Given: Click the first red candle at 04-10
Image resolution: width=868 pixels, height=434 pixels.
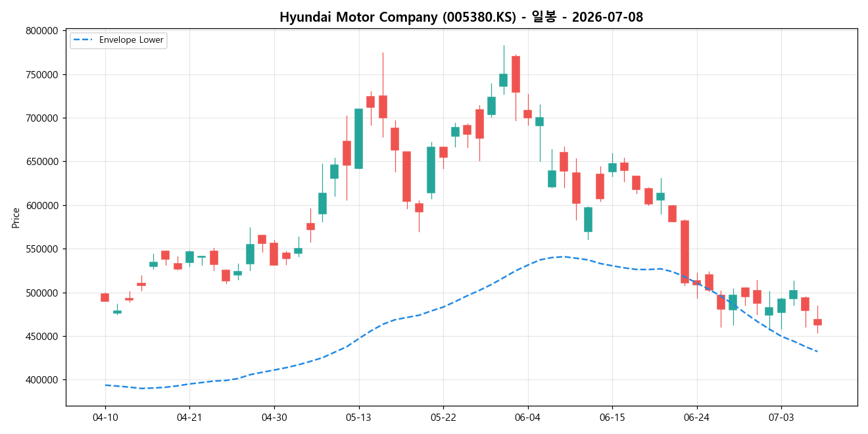Looking at the screenshot, I should click(105, 297).
